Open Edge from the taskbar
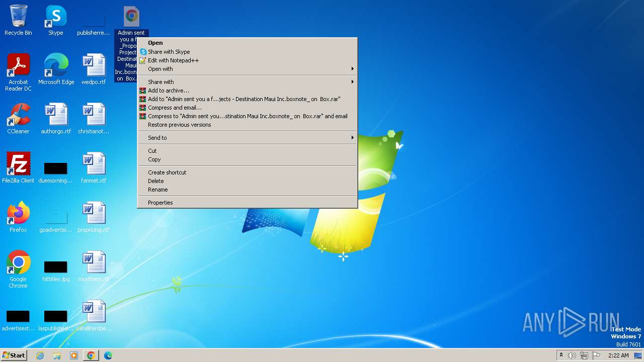 [108, 355]
